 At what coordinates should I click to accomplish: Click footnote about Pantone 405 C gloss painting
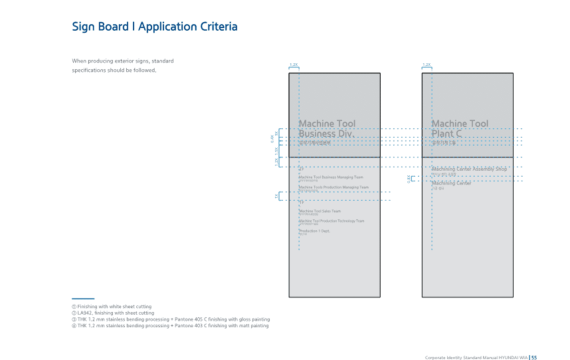pyautogui.click(x=171, y=319)
